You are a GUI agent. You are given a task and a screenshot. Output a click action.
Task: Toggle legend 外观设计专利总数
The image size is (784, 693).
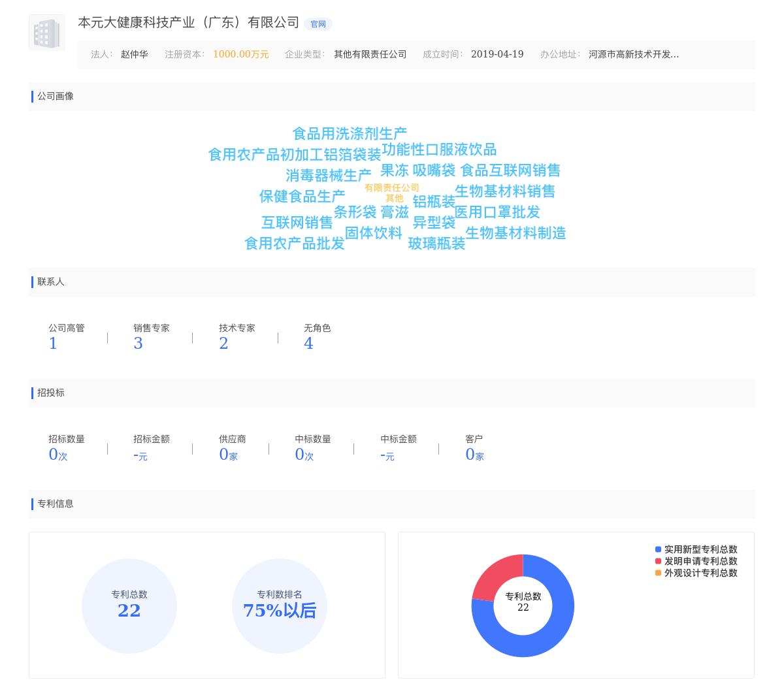(696, 573)
